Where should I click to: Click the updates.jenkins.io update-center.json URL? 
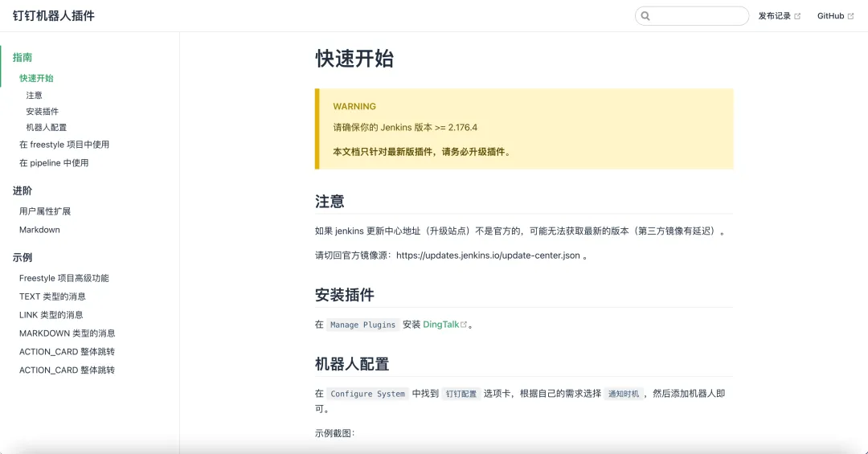click(489, 256)
